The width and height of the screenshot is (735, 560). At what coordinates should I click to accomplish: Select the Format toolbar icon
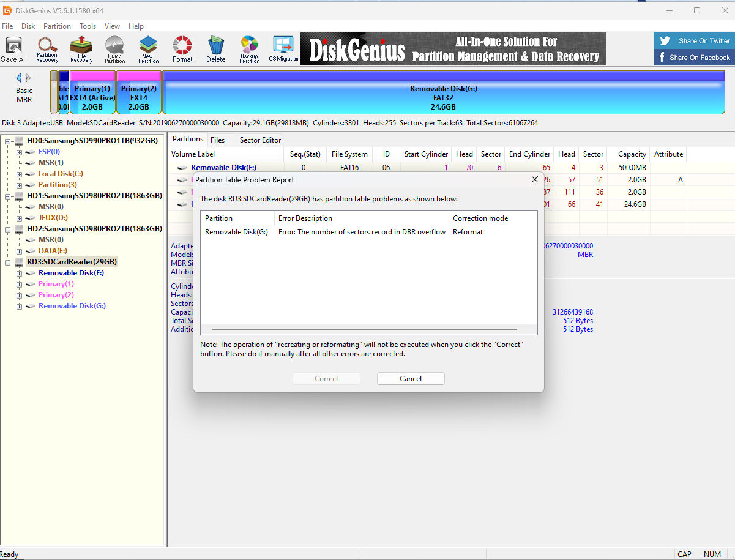[x=182, y=50]
